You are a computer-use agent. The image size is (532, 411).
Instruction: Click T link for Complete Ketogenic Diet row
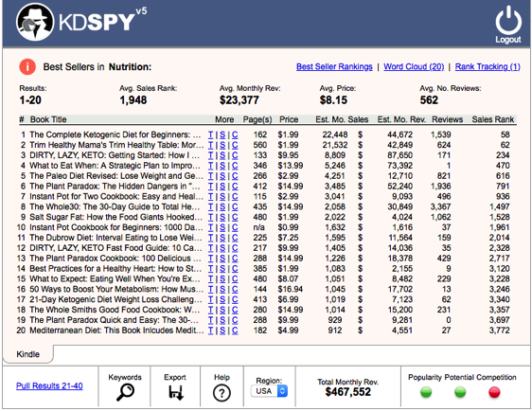point(211,134)
